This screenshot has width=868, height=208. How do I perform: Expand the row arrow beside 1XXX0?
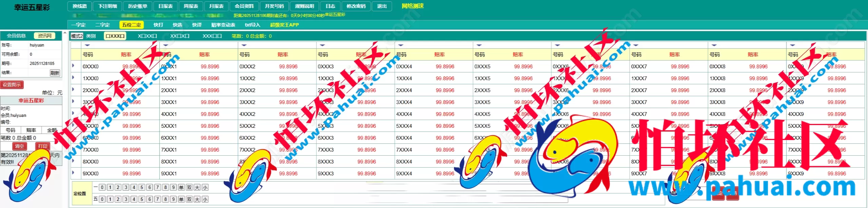tap(73, 77)
